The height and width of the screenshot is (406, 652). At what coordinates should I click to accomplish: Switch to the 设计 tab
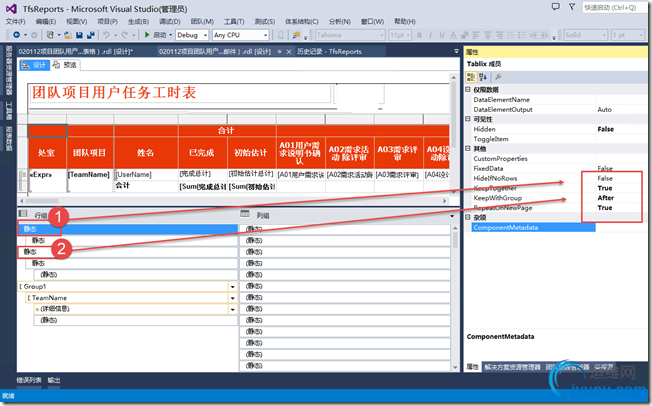[35, 65]
